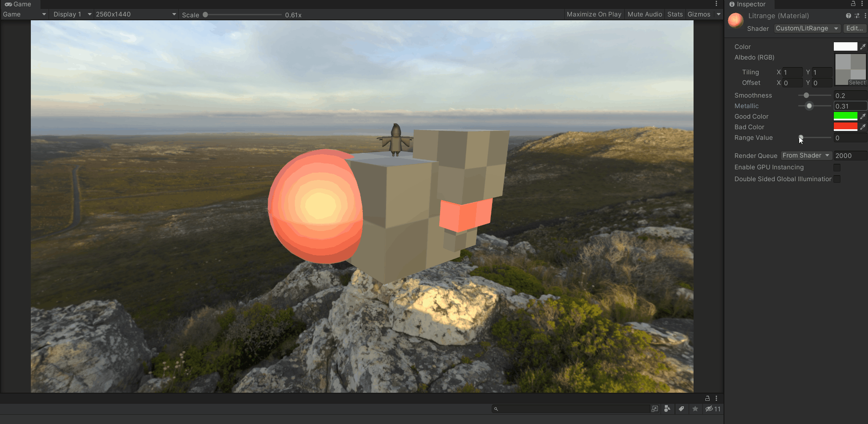This screenshot has height=424, width=868.
Task: Open the green Good Color swatch
Action: [845, 116]
